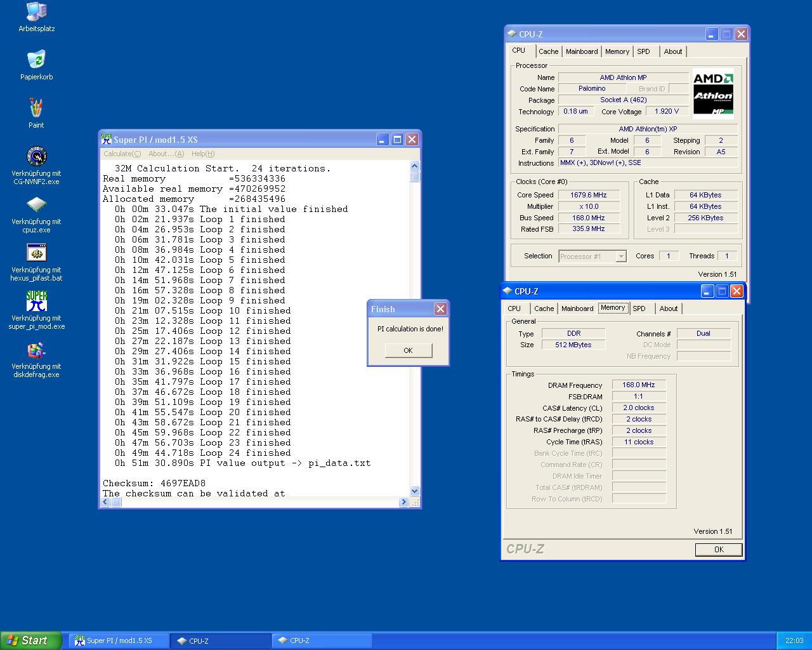Open Calculate menu in Super PI
Image resolution: width=812 pixels, height=650 pixels.
[122, 154]
